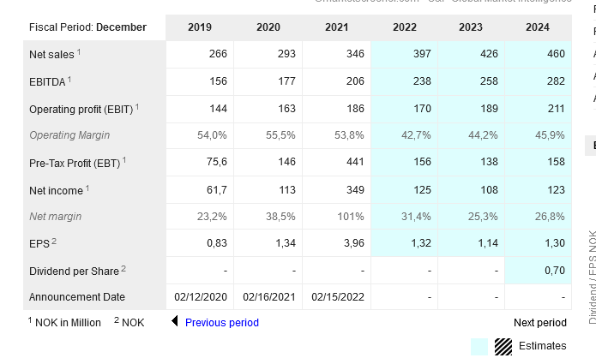Click the Announcement Date row label
Image resolution: width=596 pixels, height=364 pixels.
[x=77, y=297]
